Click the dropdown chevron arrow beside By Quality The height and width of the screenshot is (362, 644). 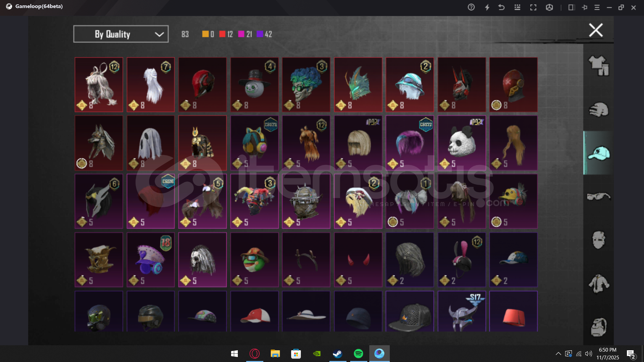click(x=159, y=34)
